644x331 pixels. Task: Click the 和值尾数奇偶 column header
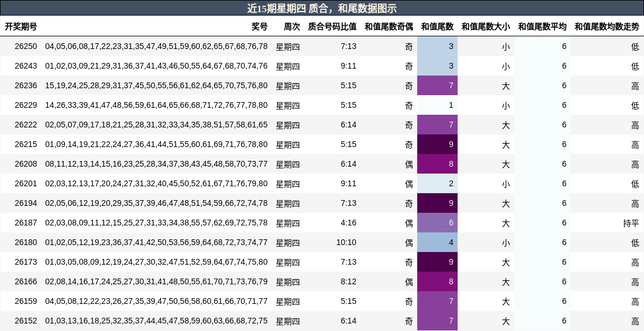pyautogui.click(x=388, y=27)
